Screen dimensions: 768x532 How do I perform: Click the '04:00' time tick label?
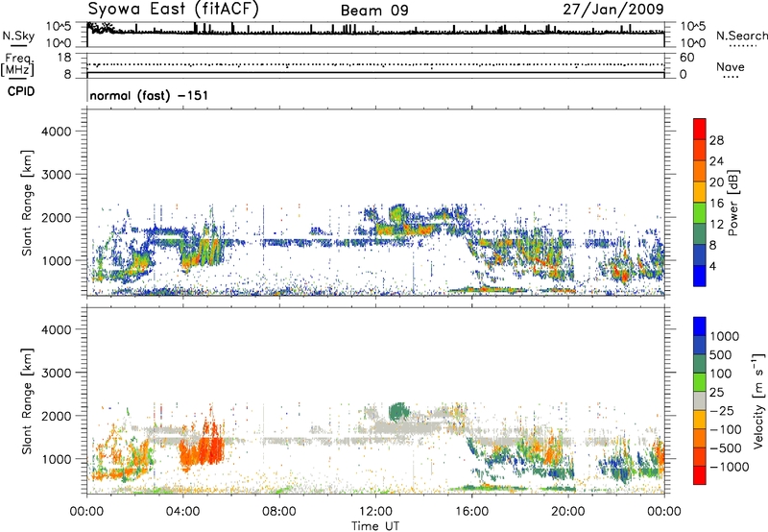coord(182,512)
